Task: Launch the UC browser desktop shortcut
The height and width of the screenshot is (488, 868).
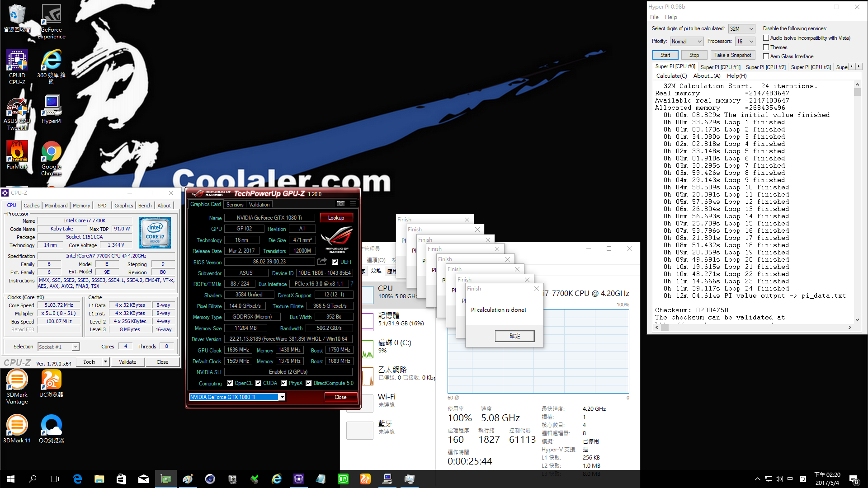Action: (52, 383)
